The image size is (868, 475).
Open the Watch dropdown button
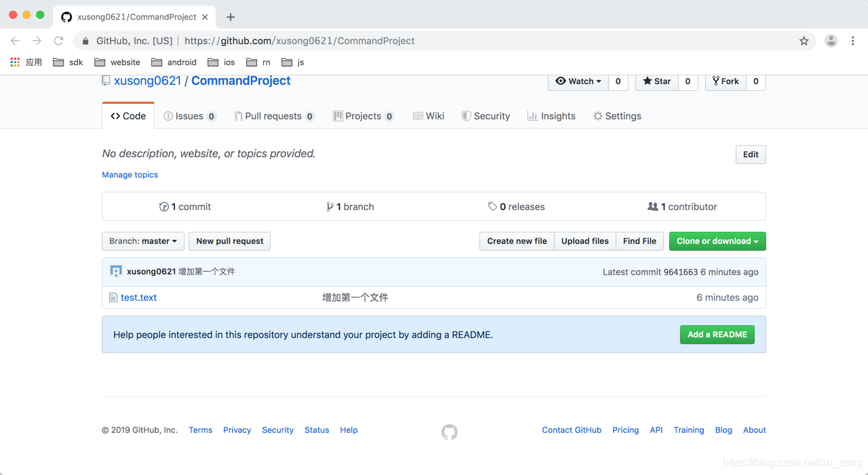click(578, 81)
